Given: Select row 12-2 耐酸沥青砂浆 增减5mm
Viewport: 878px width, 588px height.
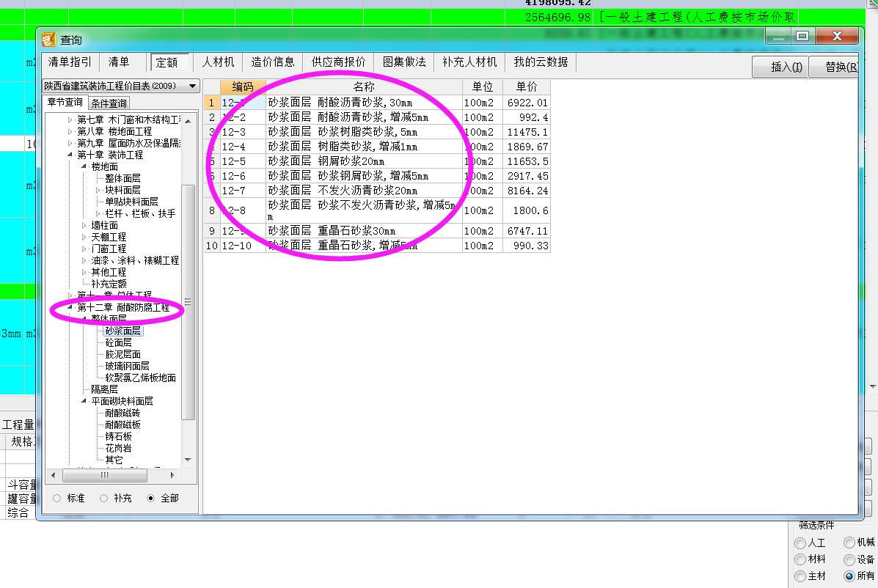Looking at the screenshot, I should (x=377, y=117).
